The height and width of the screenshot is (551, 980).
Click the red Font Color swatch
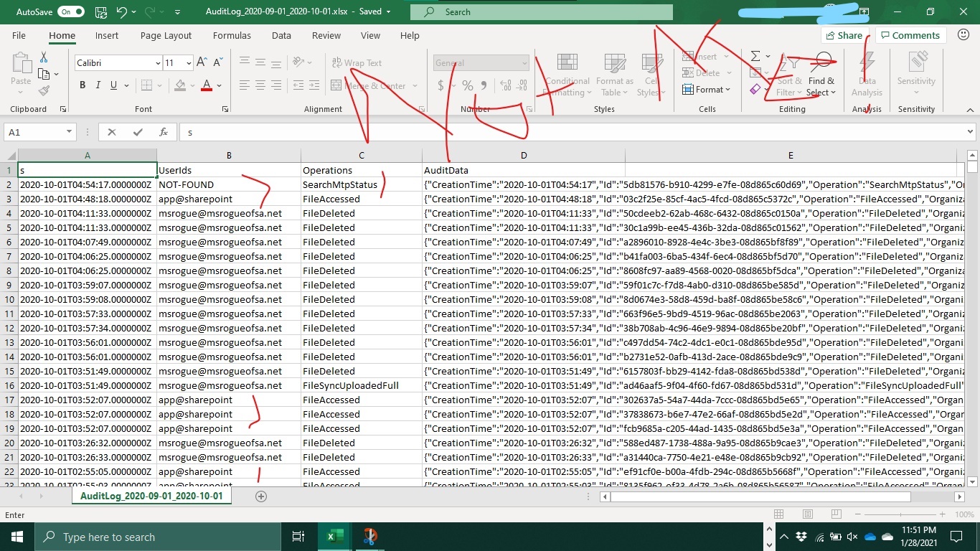207,85
